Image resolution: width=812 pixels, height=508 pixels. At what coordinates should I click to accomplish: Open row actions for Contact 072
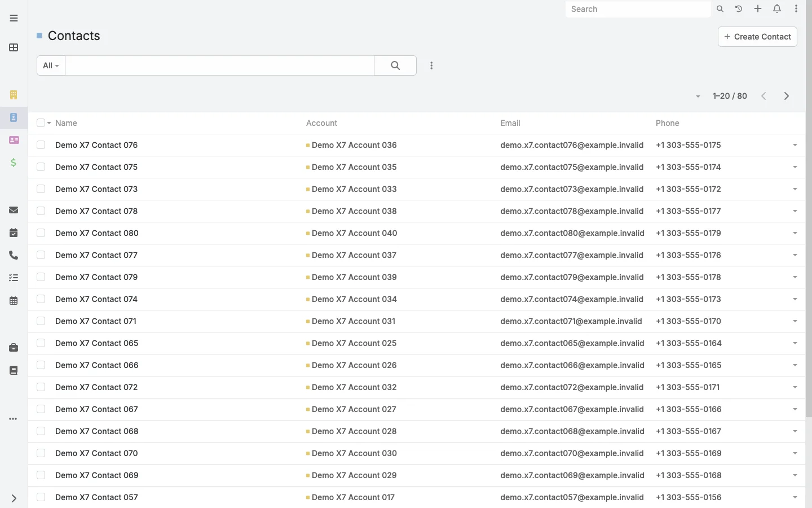click(x=795, y=387)
